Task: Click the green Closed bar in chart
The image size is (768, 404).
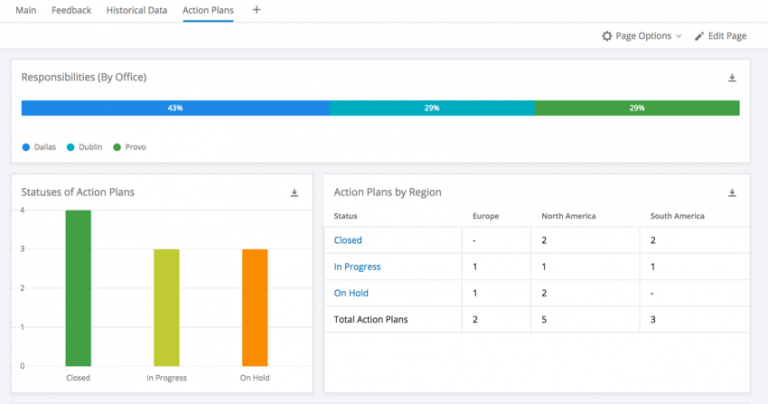Action: pos(78,288)
